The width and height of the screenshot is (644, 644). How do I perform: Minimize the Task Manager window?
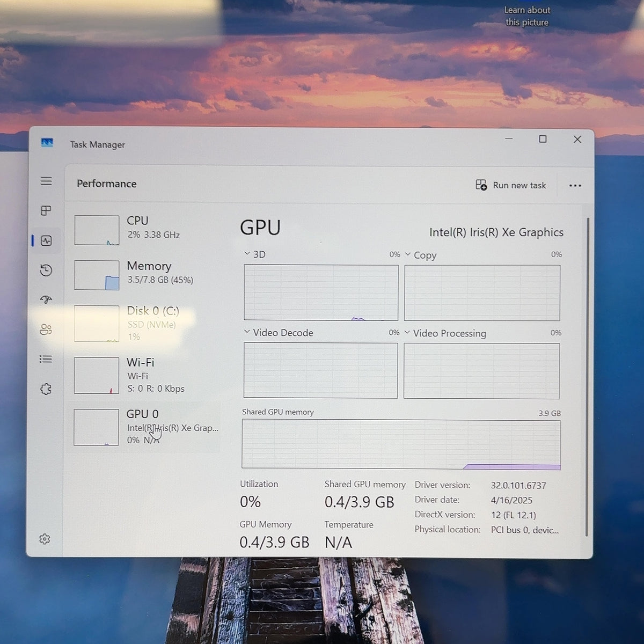point(509,139)
